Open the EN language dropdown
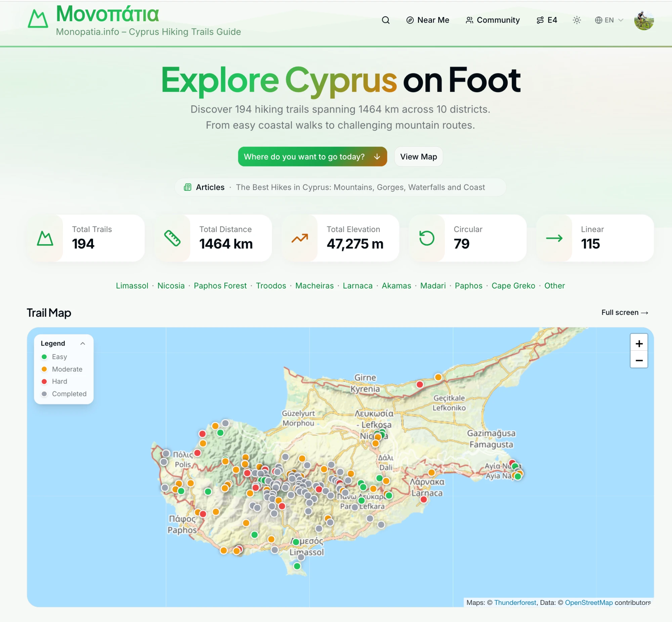 [x=609, y=20]
